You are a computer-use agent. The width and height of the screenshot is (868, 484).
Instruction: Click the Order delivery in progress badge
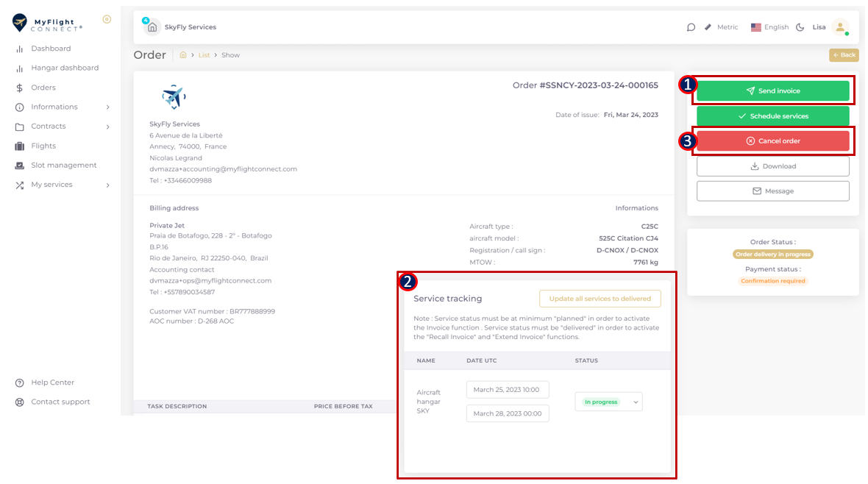(773, 255)
